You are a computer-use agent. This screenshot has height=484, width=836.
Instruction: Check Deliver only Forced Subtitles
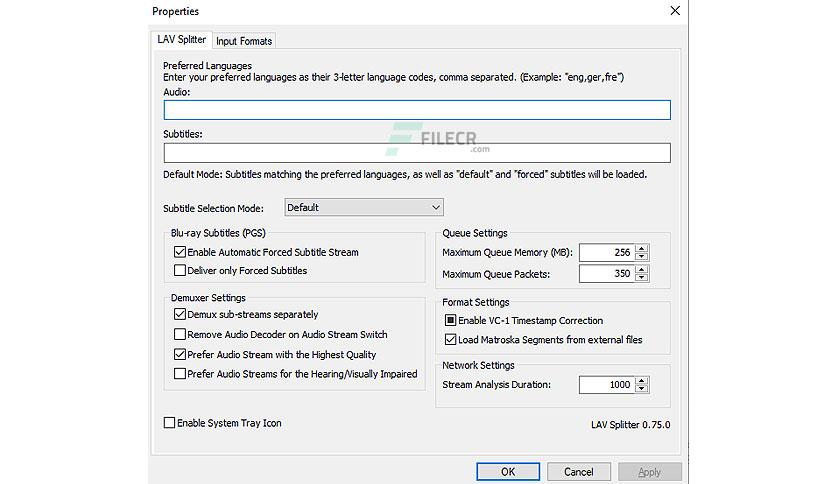[x=180, y=270]
